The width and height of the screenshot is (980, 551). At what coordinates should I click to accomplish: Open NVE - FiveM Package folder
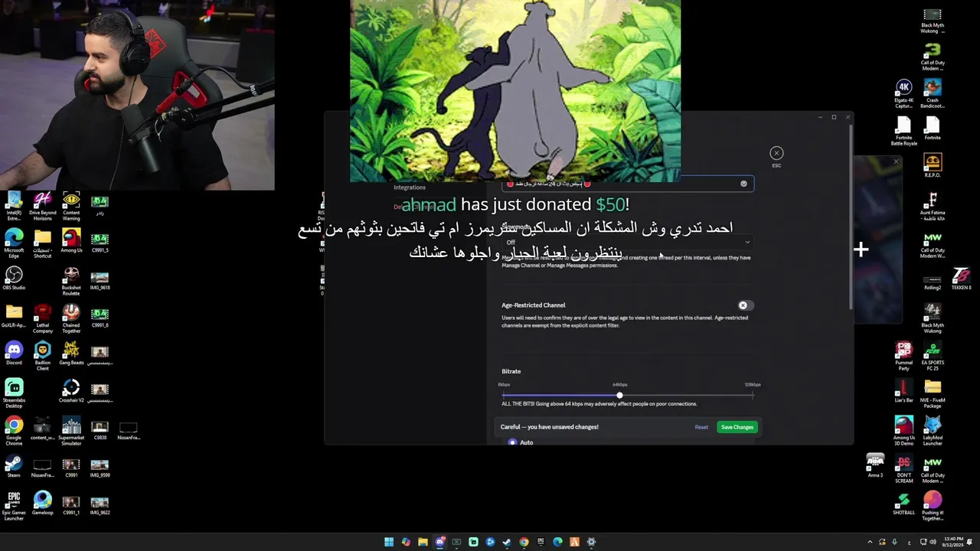(933, 393)
